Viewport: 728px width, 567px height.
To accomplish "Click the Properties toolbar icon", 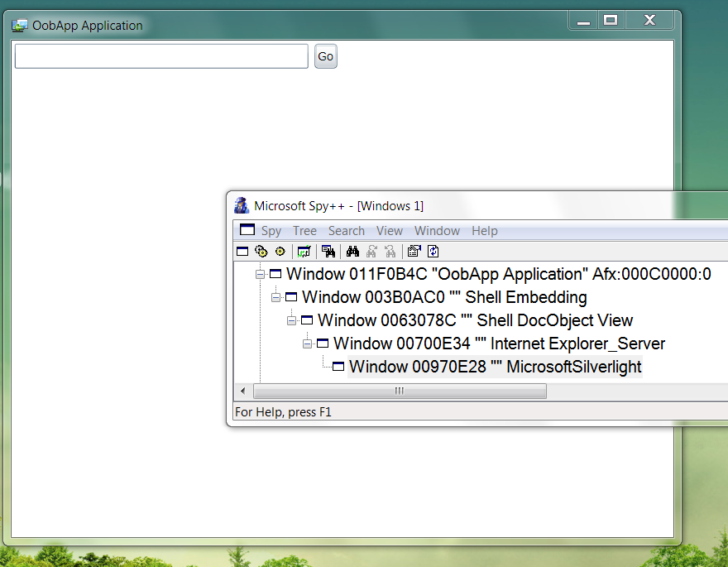I will [x=414, y=252].
